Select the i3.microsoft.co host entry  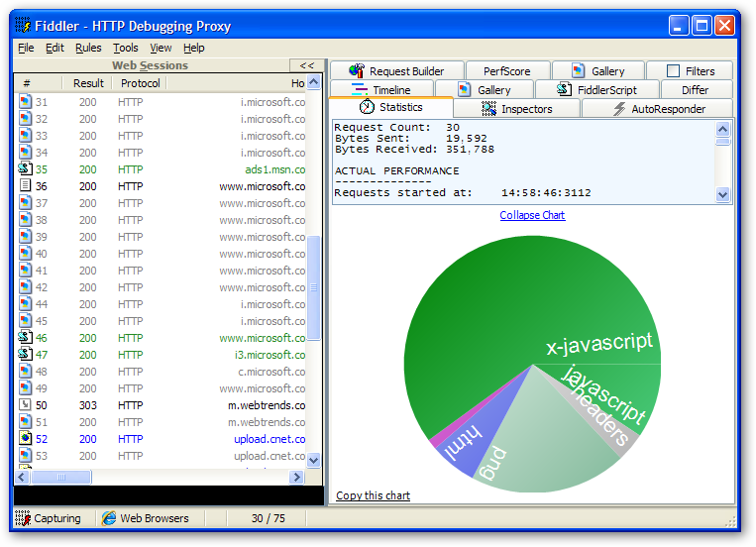[270, 355]
